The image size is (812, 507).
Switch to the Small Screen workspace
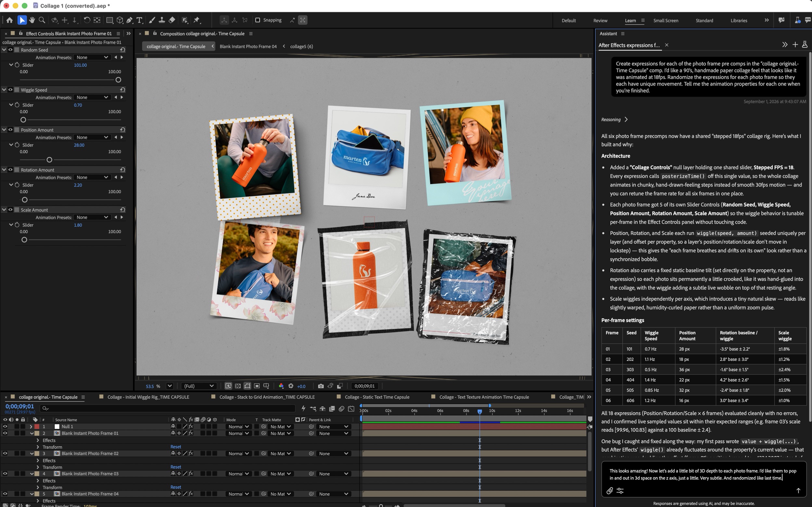(x=666, y=20)
